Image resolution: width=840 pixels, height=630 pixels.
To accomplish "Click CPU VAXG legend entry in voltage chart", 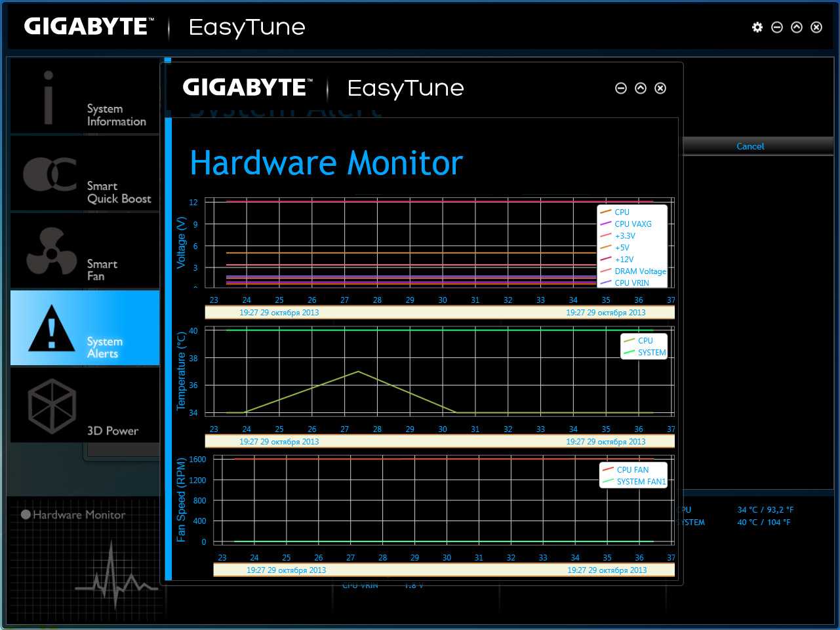I will click(632, 224).
